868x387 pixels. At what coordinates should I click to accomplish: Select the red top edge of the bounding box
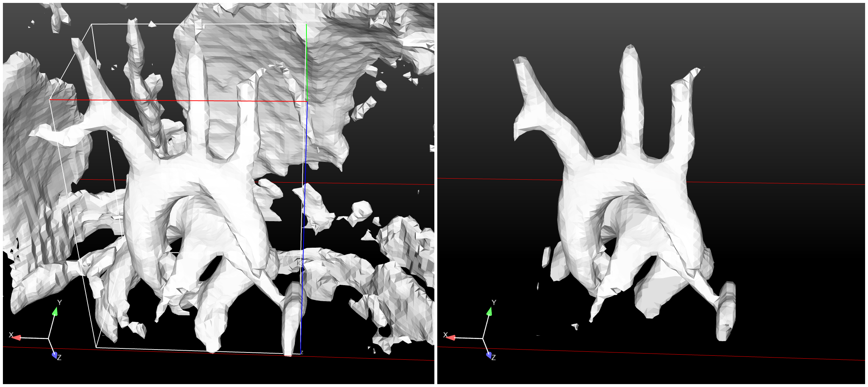click(178, 100)
